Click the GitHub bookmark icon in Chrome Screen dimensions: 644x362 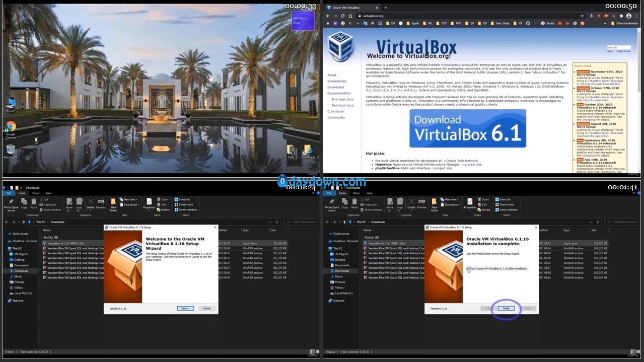[x=528, y=23]
